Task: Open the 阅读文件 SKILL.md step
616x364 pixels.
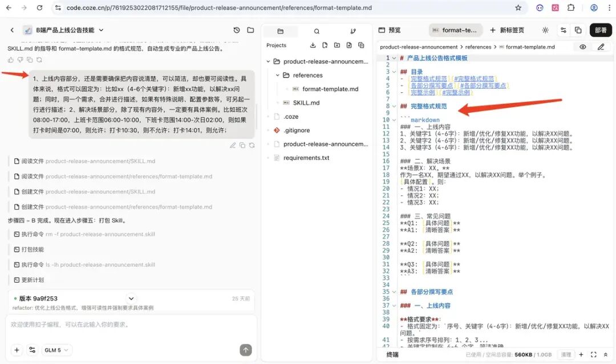Action: (x=84, y=161)
